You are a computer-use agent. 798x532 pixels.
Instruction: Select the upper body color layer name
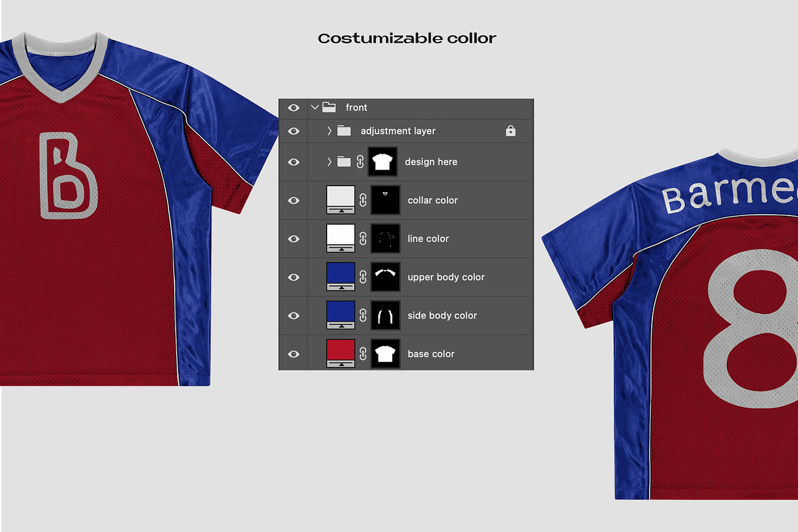(x=446, y=277)
